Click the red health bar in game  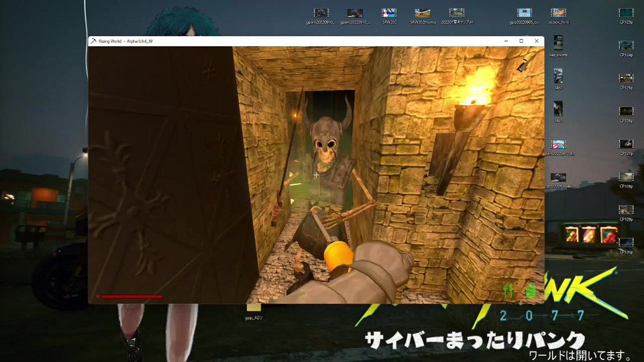point(132,296)
